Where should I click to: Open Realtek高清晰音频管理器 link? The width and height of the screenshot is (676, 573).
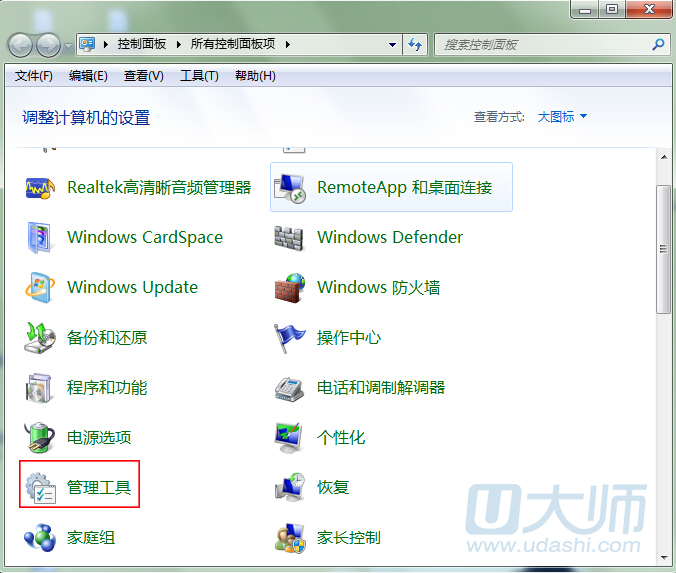point(159,188)
